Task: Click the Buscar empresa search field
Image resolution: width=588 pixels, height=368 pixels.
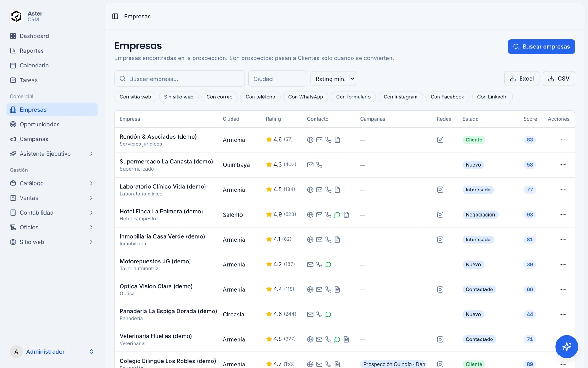Action: pyautogui.click(x=179, y=79)
